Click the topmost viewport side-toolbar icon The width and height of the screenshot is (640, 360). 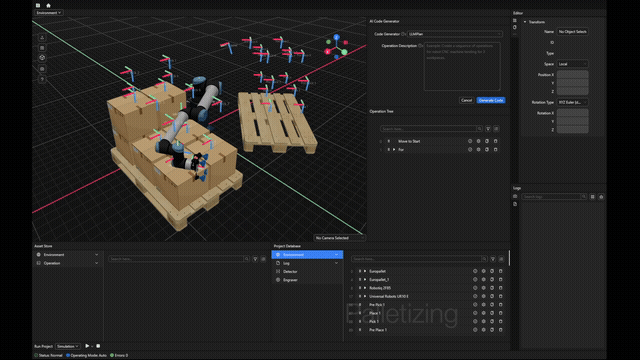[x=42, y=38]
